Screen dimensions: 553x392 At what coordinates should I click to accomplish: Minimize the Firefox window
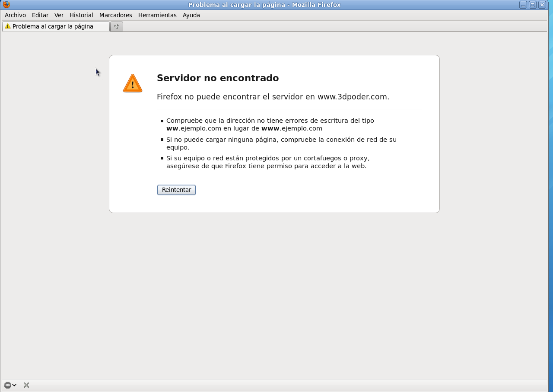pos(523,5)
